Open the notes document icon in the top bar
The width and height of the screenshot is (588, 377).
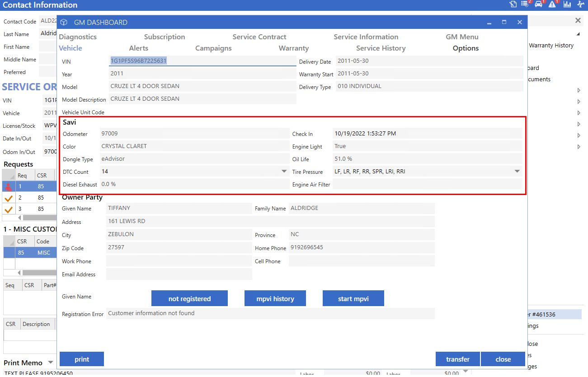pyautogui.click(x=513, y=5)
